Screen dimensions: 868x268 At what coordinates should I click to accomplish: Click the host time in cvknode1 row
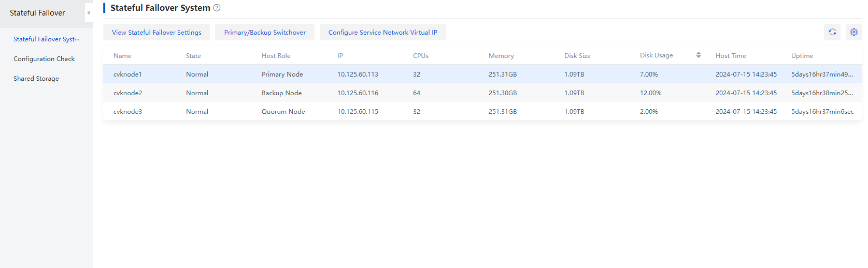(746, 74)
